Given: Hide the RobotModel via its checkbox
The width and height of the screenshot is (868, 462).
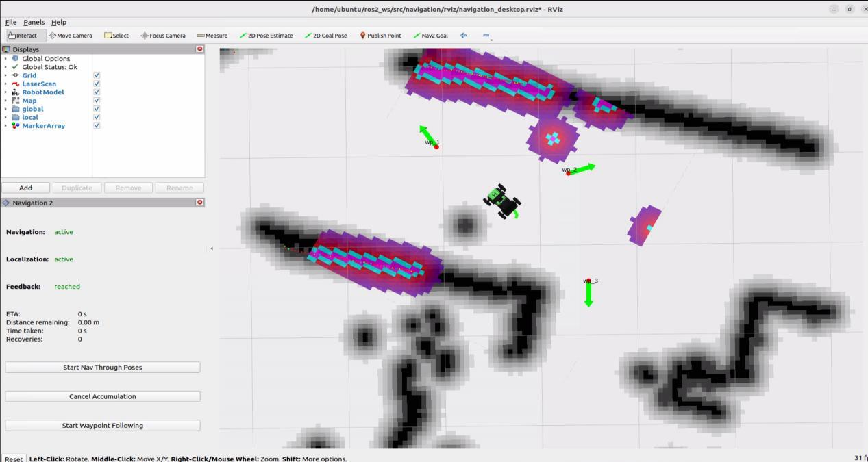Looking at the screenshot, I should [x=97, y=92].
